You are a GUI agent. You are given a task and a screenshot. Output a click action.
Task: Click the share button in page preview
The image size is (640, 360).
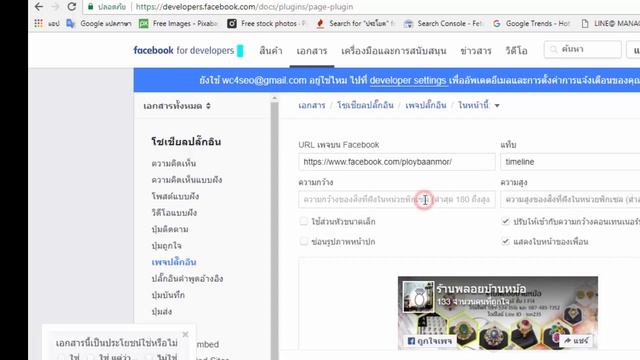point(576,340)
